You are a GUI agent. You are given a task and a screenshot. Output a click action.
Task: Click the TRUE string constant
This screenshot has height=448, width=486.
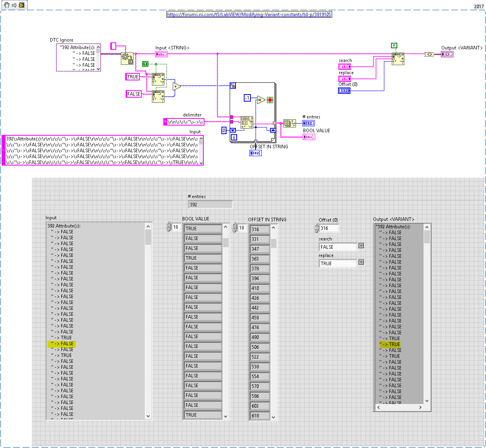133,77
